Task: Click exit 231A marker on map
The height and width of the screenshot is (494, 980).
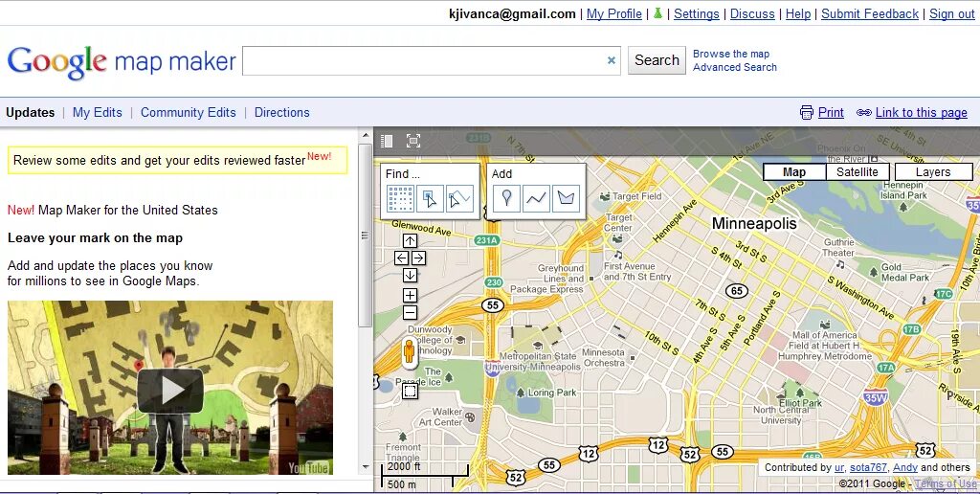Action: pos(486,240)
